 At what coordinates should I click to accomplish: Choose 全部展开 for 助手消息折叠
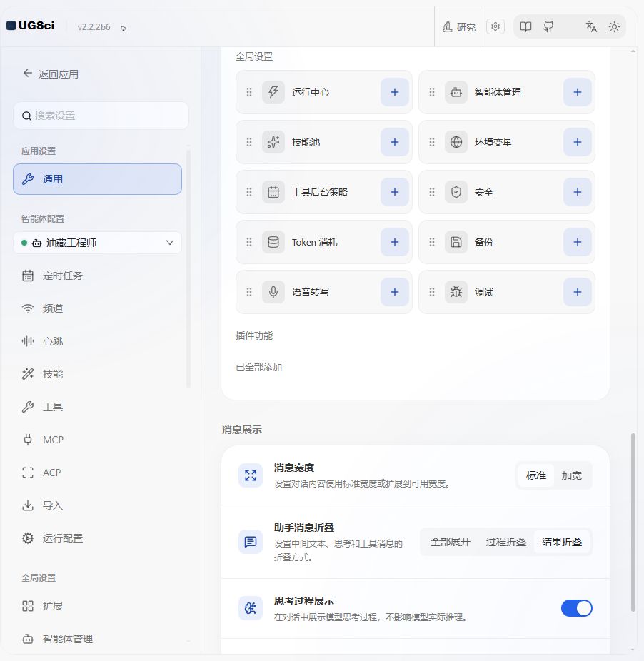[x=450, y=542]
